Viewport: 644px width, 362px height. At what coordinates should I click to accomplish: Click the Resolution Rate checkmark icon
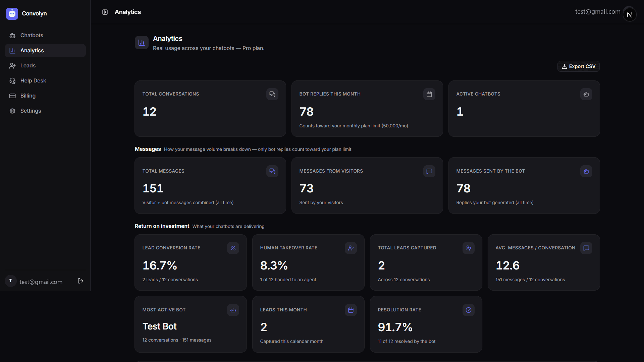(x=469, y=310)
